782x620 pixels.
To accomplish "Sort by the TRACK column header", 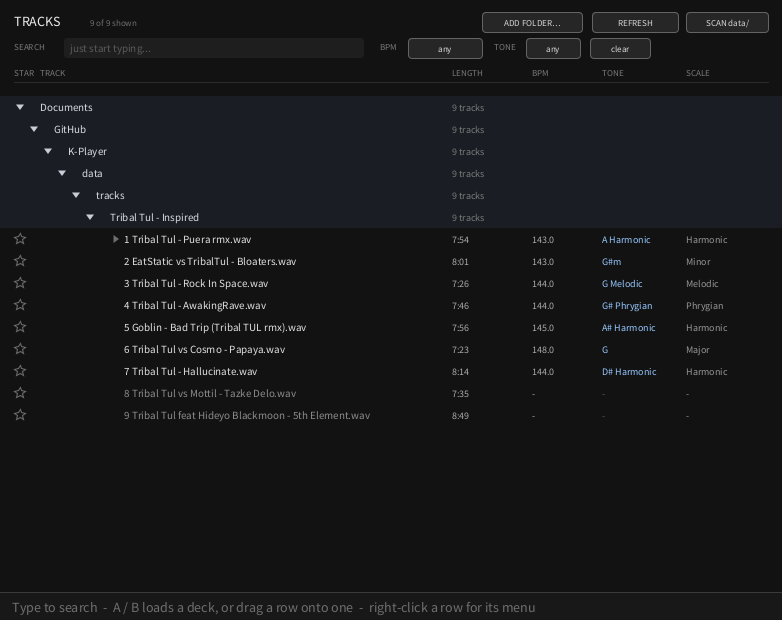I will 52,73.
